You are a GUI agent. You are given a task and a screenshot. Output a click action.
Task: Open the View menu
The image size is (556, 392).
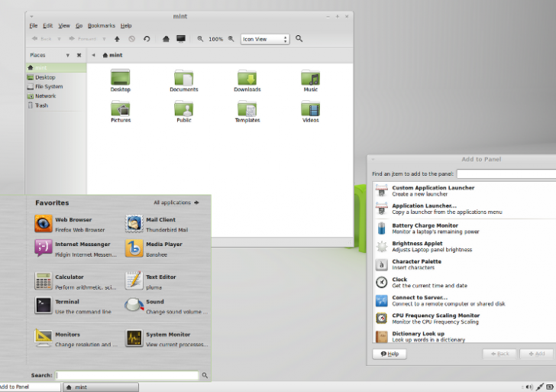tap(64, 26)
